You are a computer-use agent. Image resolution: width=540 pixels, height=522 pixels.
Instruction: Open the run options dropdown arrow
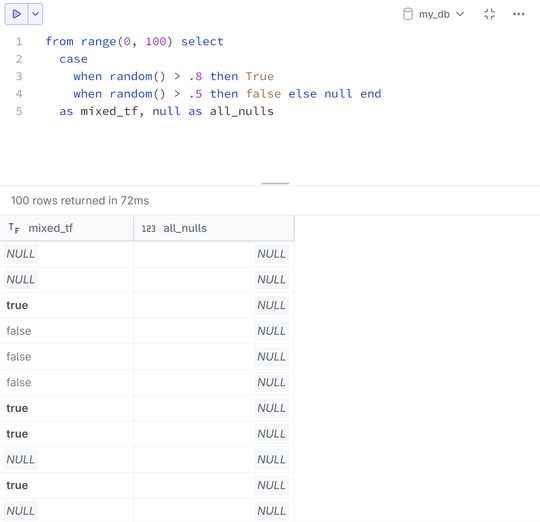[35, 14]
